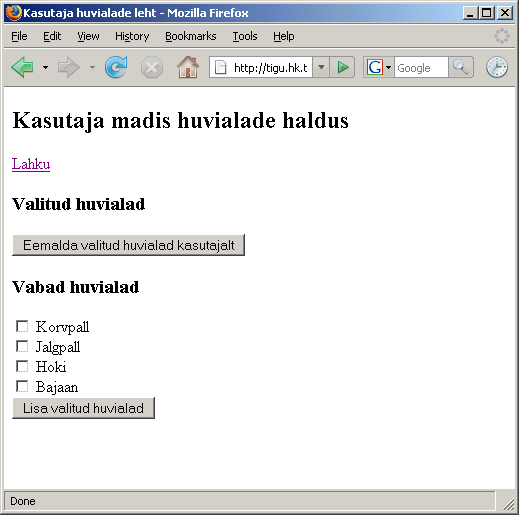Click the Lisa valitud huvialad button
The image size is (519, 515).
[x=83, y=408]
